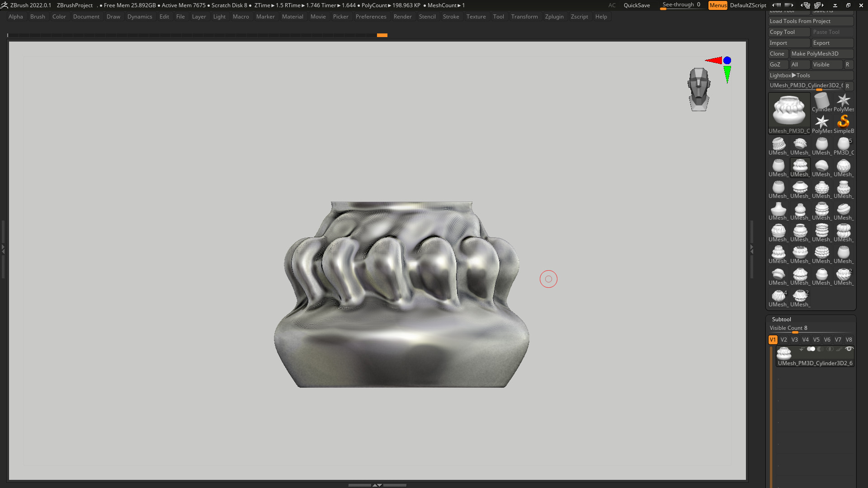Open the Transform menu
This screenshot has height=488, width=868.
point(524,17)
